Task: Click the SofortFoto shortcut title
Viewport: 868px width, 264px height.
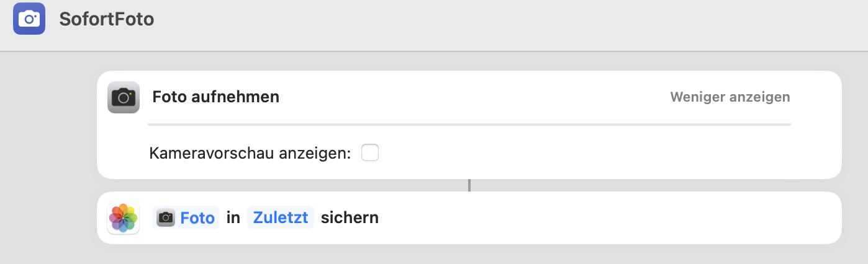Action: [107, 19]
